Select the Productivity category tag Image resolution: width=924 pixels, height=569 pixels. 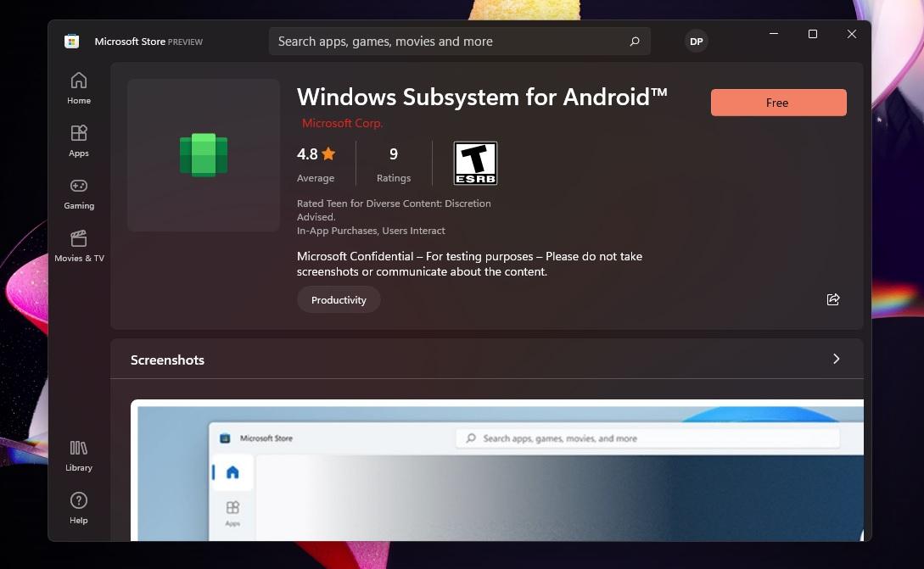point(339,299)
